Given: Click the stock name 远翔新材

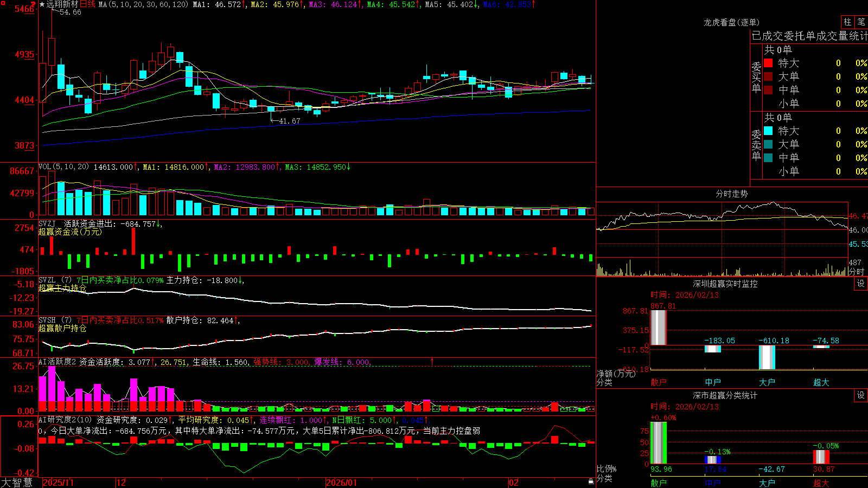Looking at the screenshot, I should point(62,4).
